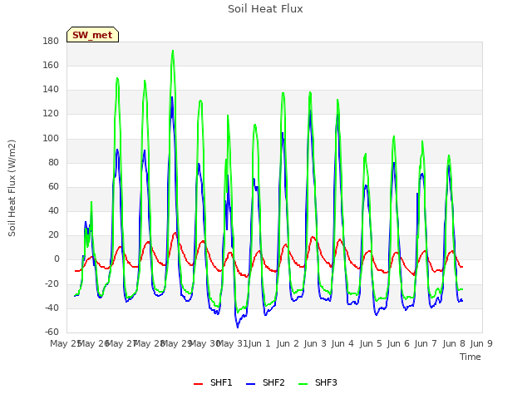Click the 100 y-axis tick label

pyautogui.click(x=51, y=139)
